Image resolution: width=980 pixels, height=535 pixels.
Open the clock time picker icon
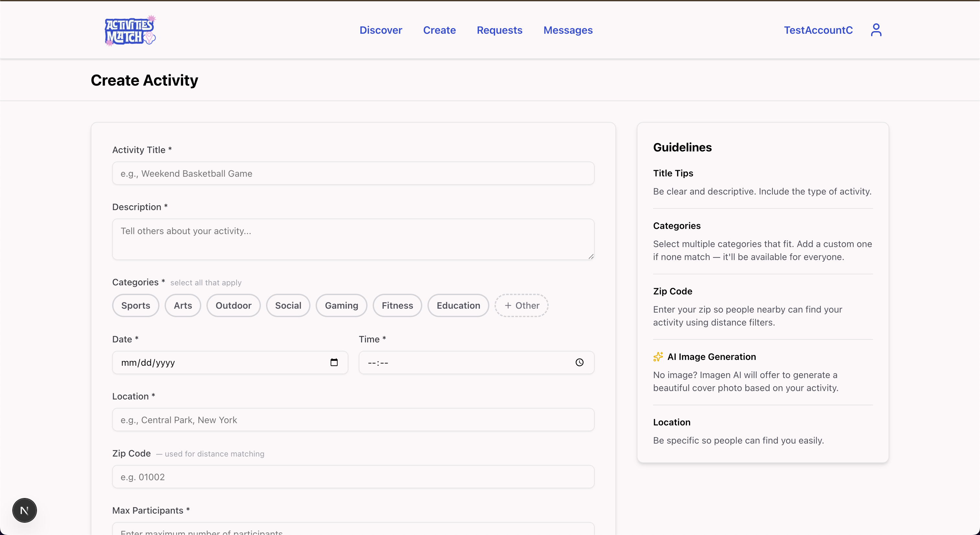pos(579,362)
